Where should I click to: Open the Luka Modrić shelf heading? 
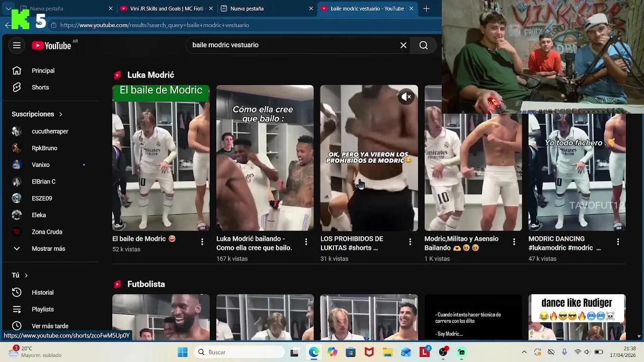150,75
